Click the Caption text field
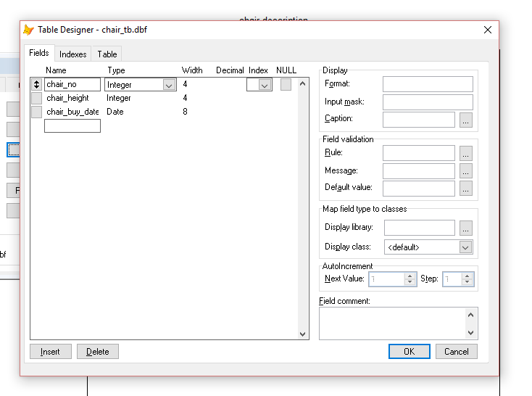Screen dimensions: 532x396 tap(419, 120)
